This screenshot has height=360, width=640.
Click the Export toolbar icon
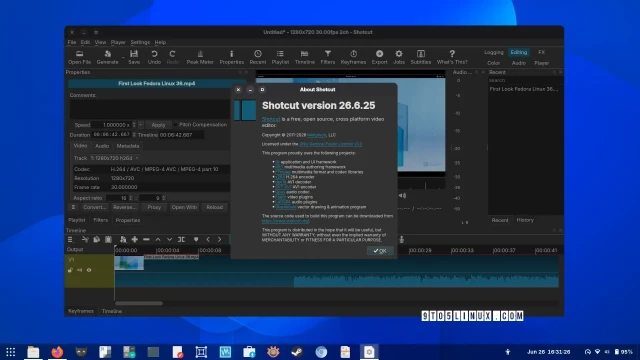379,57
